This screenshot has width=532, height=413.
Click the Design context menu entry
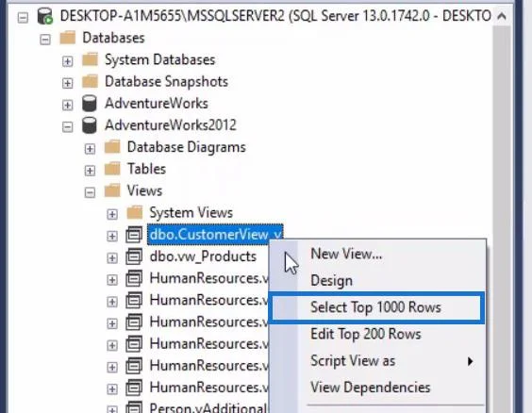pos(331,280)
